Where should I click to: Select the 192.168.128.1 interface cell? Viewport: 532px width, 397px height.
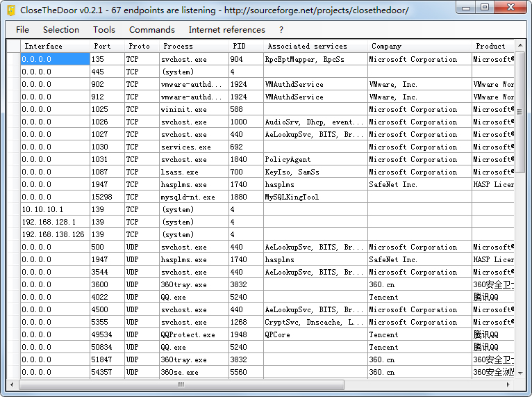coord(55,222)
